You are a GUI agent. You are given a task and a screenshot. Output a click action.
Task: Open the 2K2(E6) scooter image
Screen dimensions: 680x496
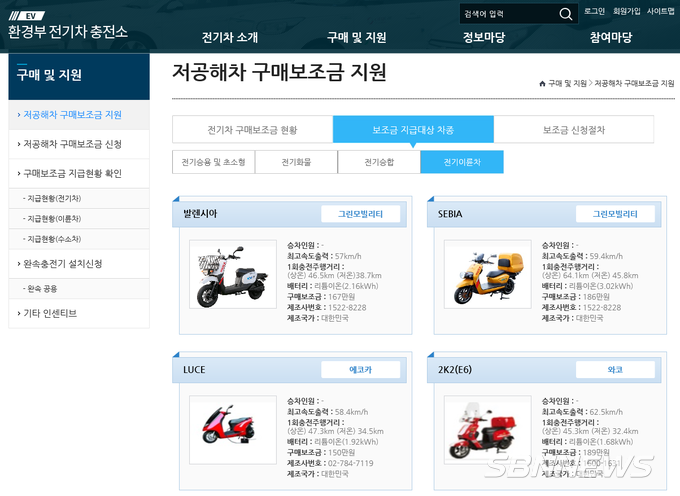tap(487, 430)
